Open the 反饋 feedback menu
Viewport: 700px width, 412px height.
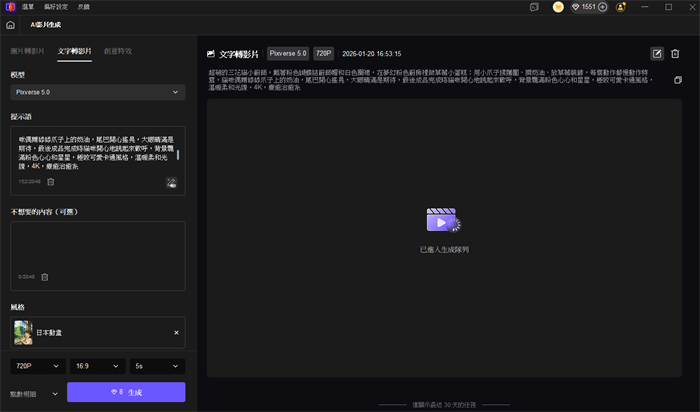click(x=83, y=7)
